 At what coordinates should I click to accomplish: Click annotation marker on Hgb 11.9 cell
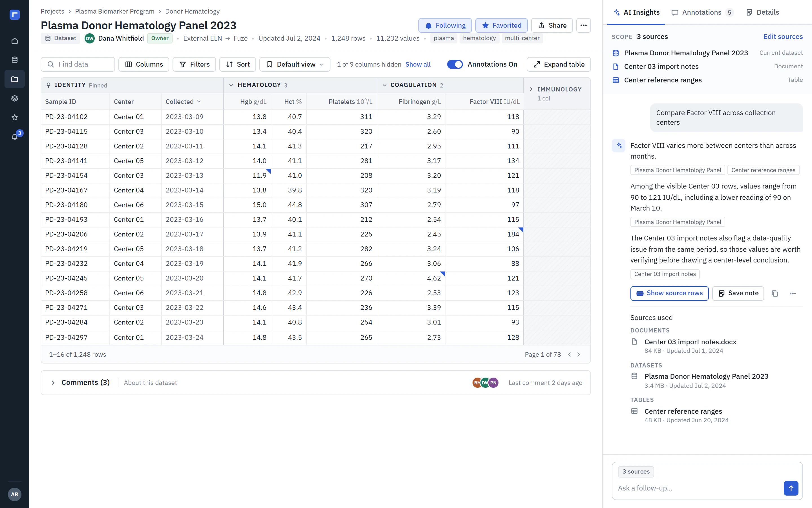click(x=268, y=171)
